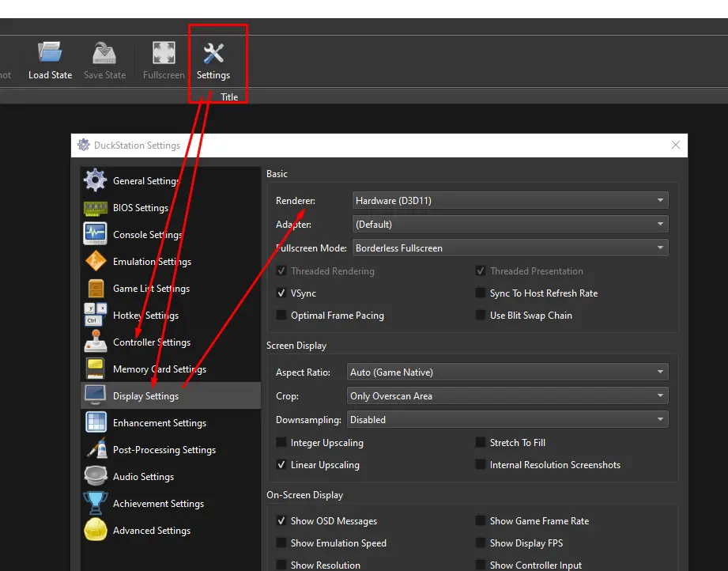Open General Settings gear icon
The width and height of the screenshot is (728, 571).
96,180
